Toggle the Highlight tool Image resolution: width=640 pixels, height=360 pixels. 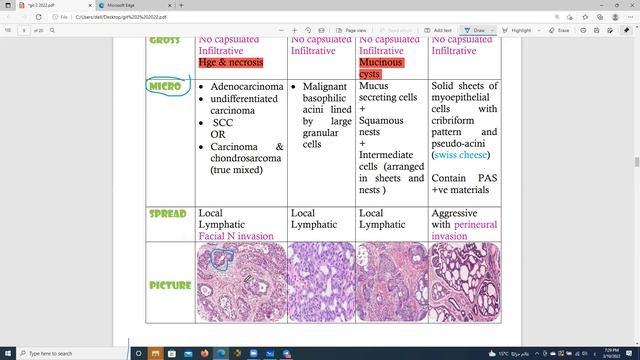(517, 30)
